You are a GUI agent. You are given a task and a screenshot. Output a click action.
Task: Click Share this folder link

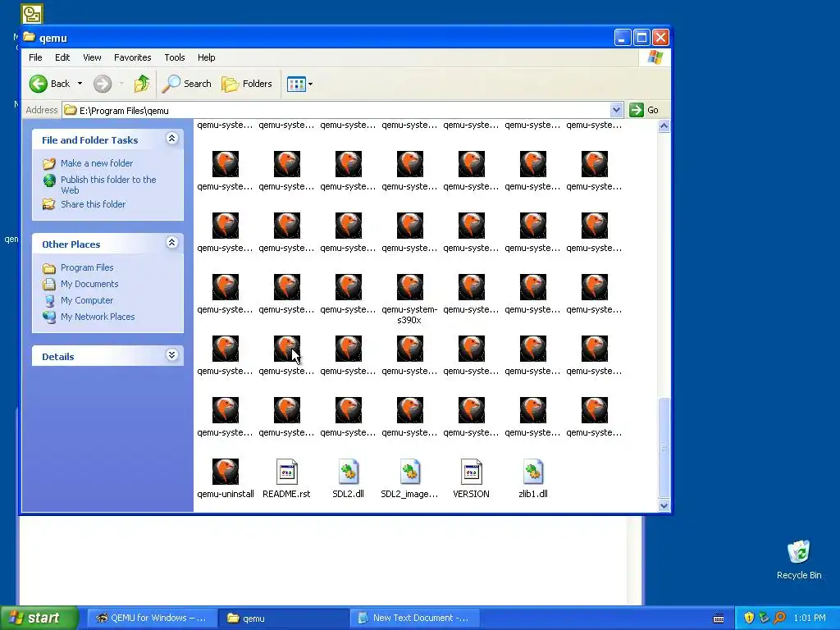(x=93, y=204)
